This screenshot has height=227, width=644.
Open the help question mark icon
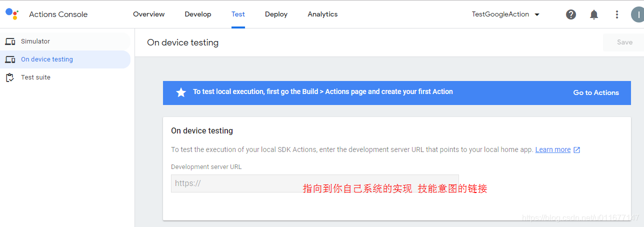point(571,14)
